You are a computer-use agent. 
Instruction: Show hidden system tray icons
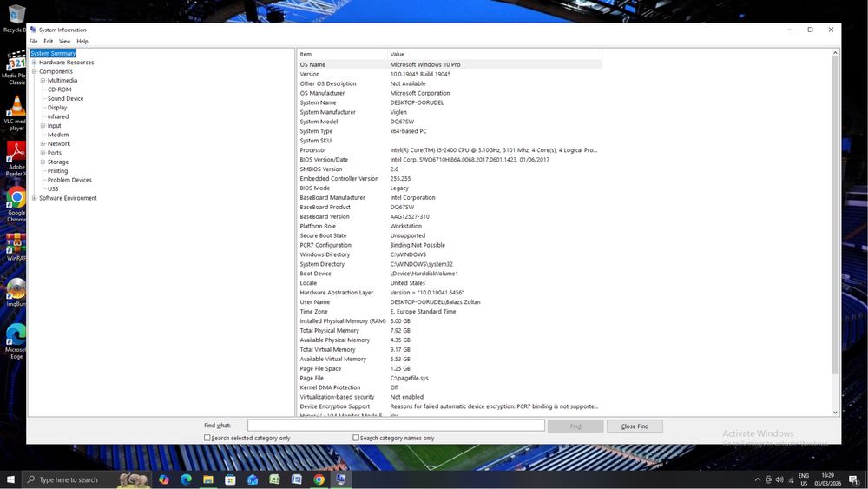point(757,480)
